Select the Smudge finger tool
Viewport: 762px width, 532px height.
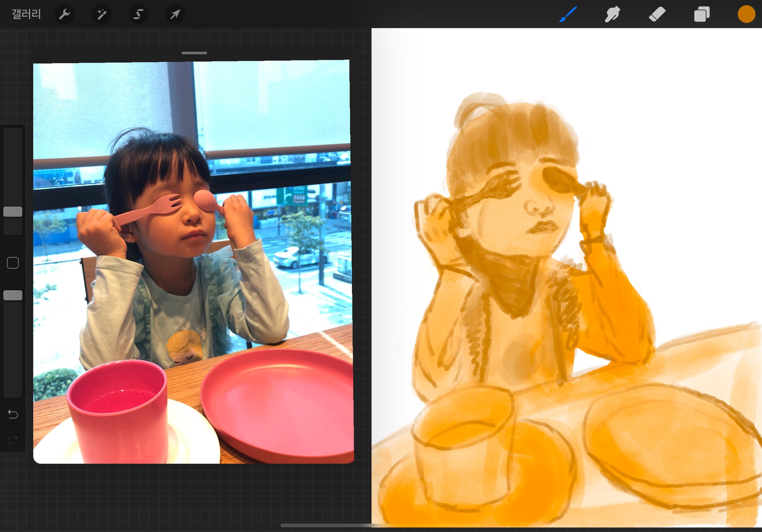point(612,14)
